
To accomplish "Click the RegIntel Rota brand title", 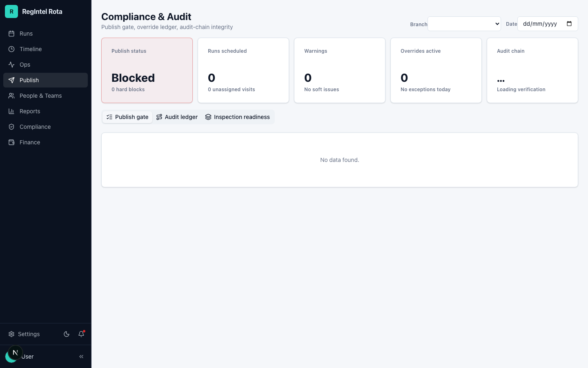I will tap(42, 11).
